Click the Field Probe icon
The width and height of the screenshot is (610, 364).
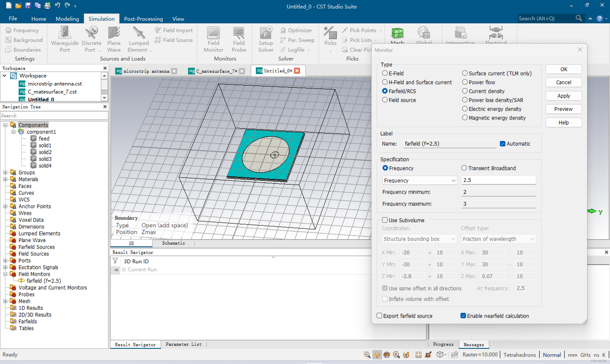pyautogui.click(x=239, y=33)
